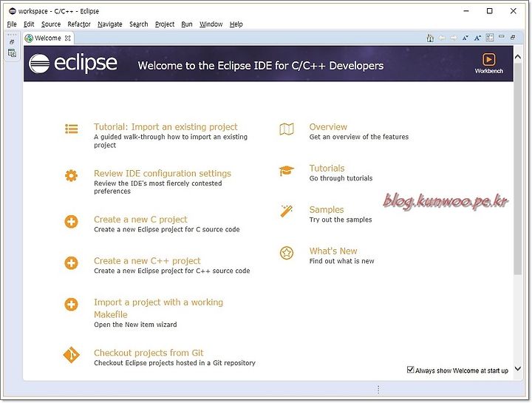The height and width of the screenshot is (403, 532).
Task: Close the Welcome tab
Action: click(x=68, y=38)
